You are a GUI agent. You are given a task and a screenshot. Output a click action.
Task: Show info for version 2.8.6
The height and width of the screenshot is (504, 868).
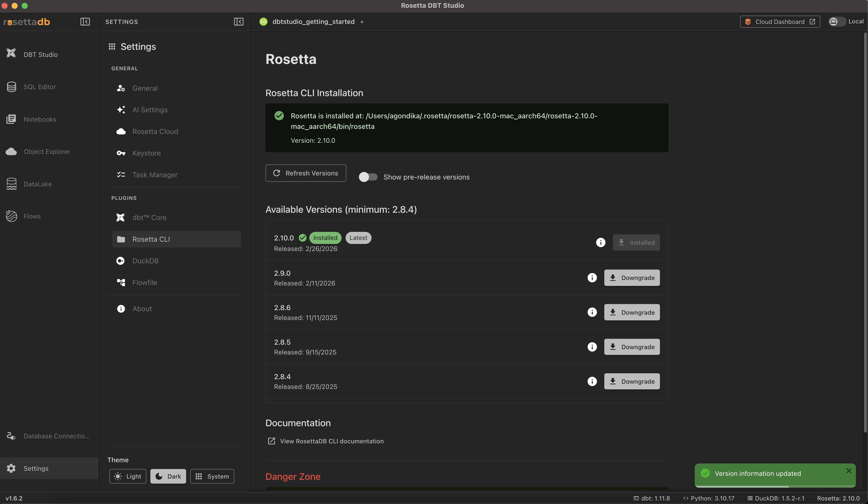592,312
